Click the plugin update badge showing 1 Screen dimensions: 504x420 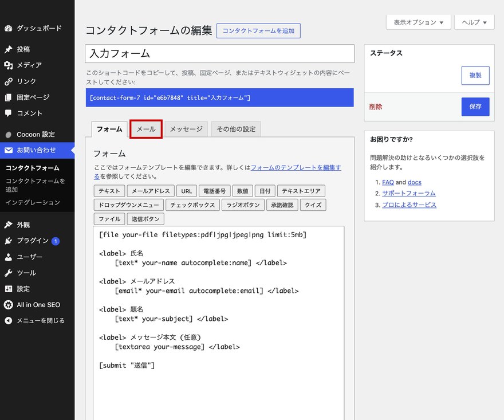coord(56,241)
